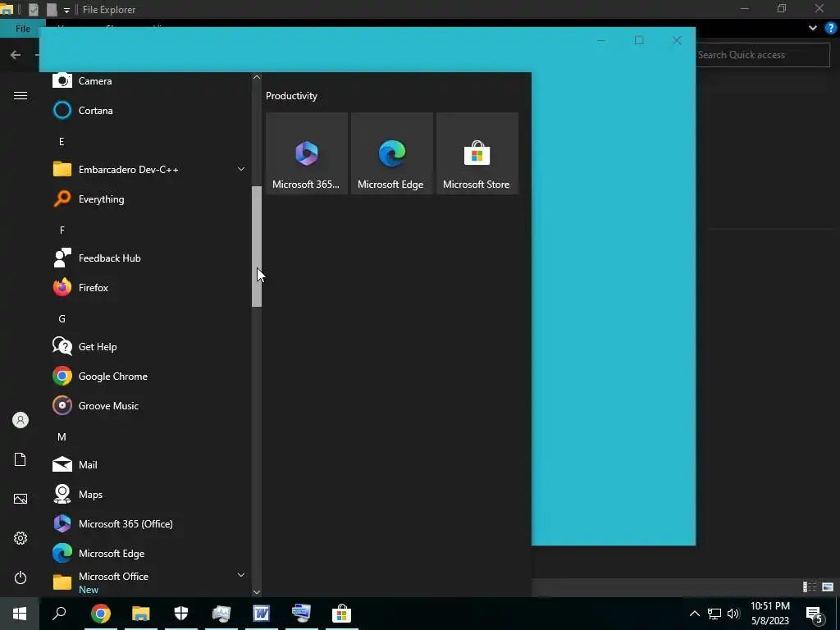Screen dimensions: 840x630
Task: Open the taskbar clock and date
Action: (770, 614)
